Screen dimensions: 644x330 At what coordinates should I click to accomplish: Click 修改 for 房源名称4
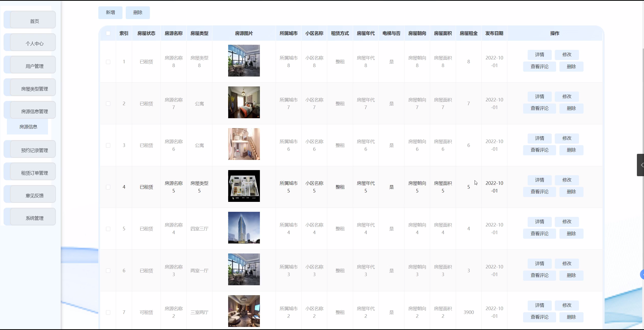click(x=567, y=222)
